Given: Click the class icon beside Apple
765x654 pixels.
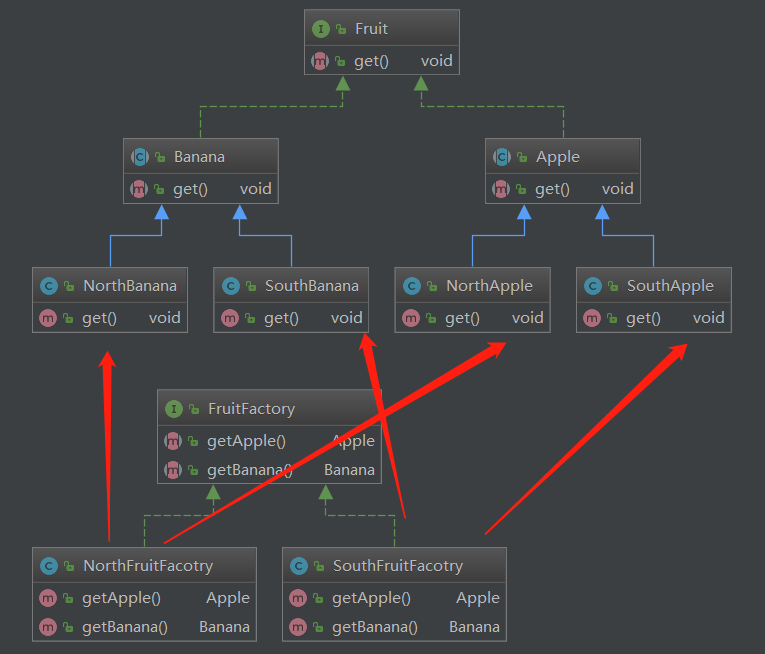Looking at the screenshot, I should (x=501, y=157).
